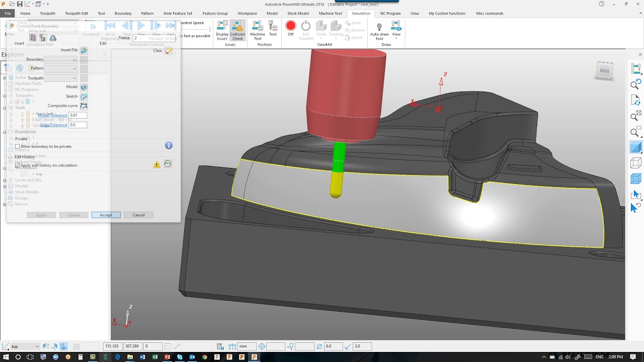Uncheck Apply edit history on calculation
The height and width of the screenshot is (362, 644).
[x=18, y=165]
